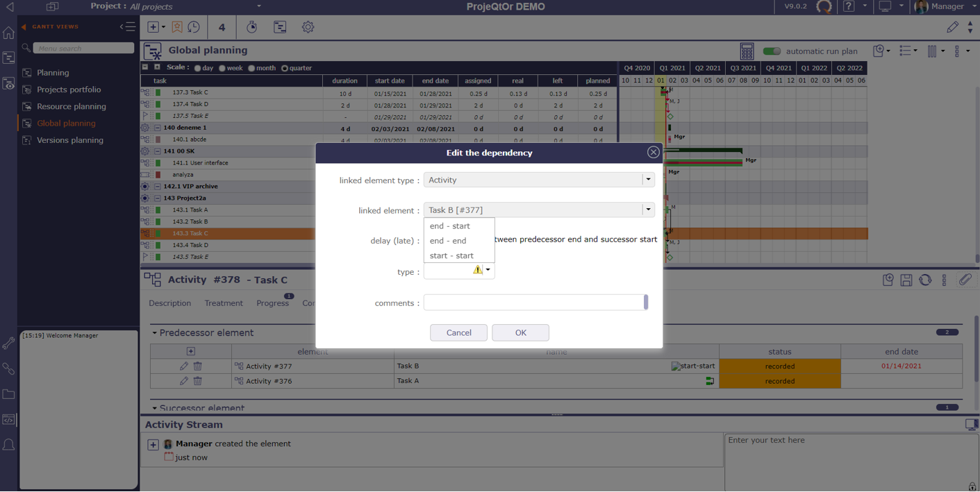Close the Edit the dependency dialog
This screenshot has width=980, height=492.
[653, 152]
